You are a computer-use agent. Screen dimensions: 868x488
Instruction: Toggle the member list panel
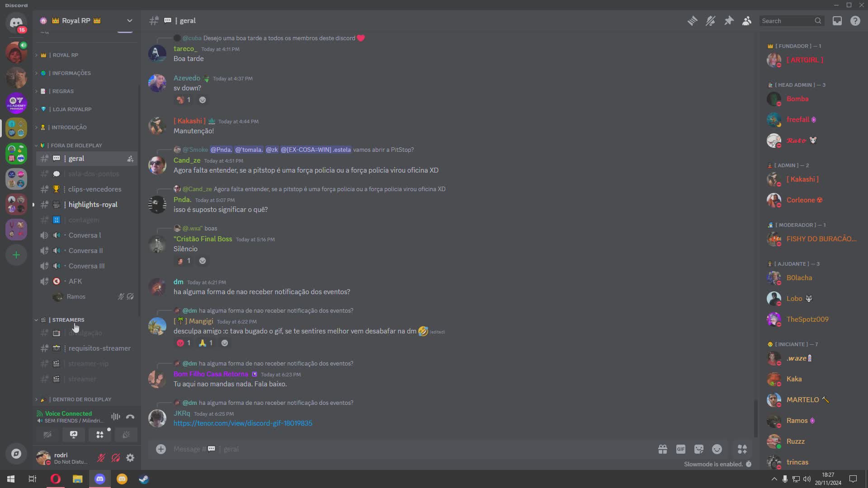tap(747, 21)
